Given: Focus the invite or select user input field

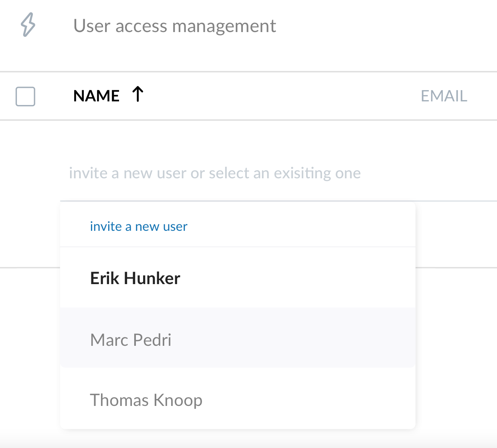Looking at the screenshot, I should click(278, 173).
